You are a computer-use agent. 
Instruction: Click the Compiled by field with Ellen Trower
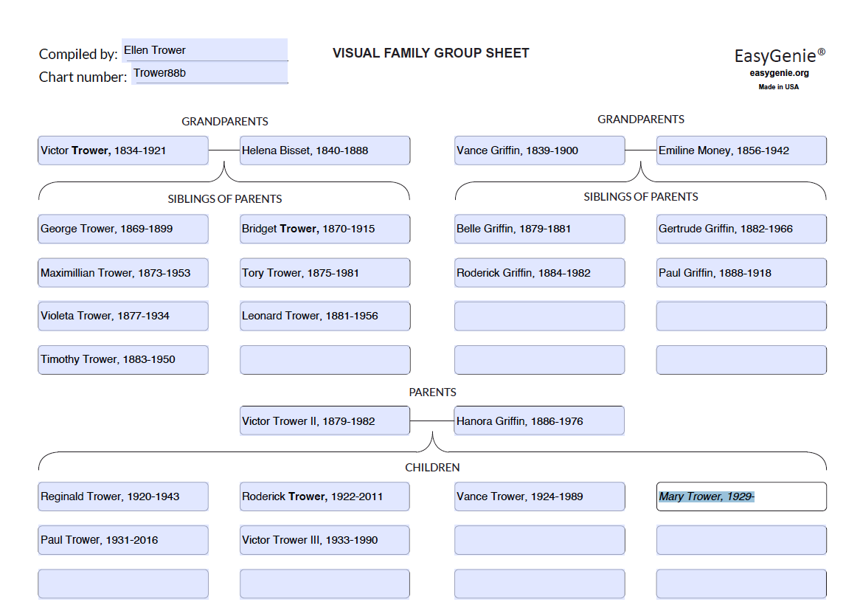(x=204, y=50)
